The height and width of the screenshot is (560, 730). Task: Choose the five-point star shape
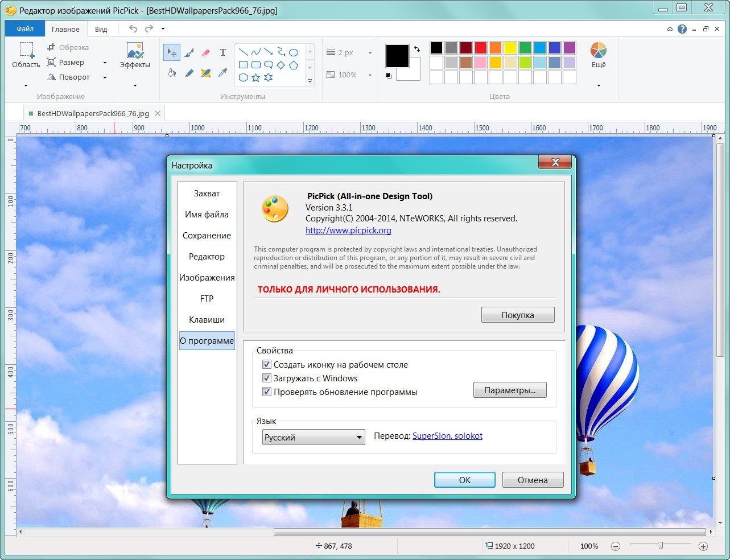pyautogui.click(x=255, y=77)
